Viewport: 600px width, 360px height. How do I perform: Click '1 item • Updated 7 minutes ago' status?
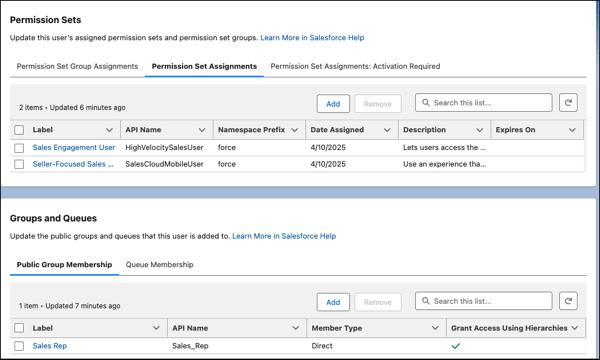[x=70, y=306]
